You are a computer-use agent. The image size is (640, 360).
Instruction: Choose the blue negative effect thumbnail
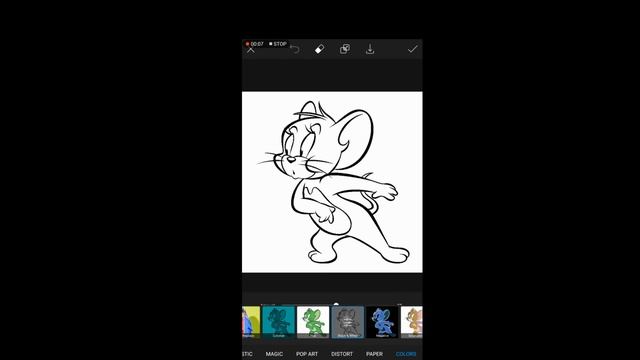(382, 322)
